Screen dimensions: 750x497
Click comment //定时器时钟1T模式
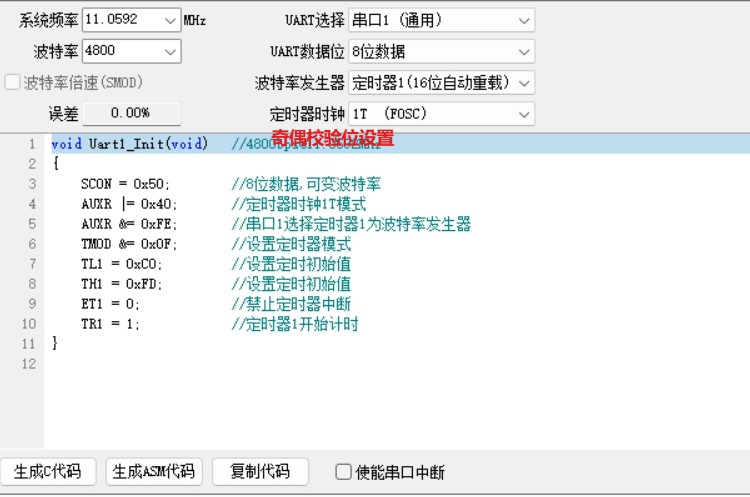click(299, 204)
